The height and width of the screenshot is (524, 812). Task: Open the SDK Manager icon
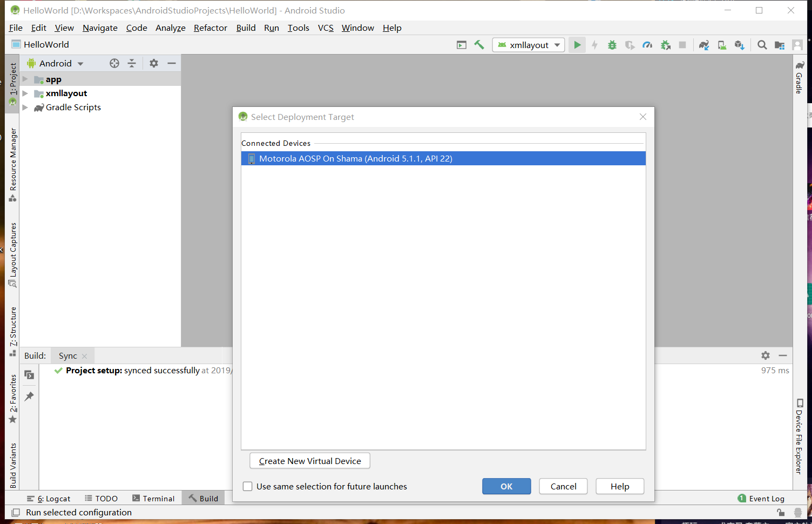(x=740, y=45)
